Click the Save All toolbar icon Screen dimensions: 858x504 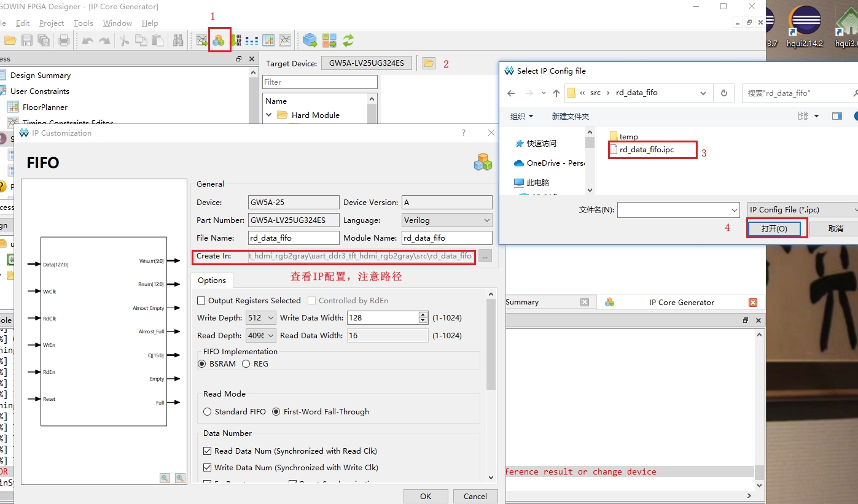pos(44,41)
